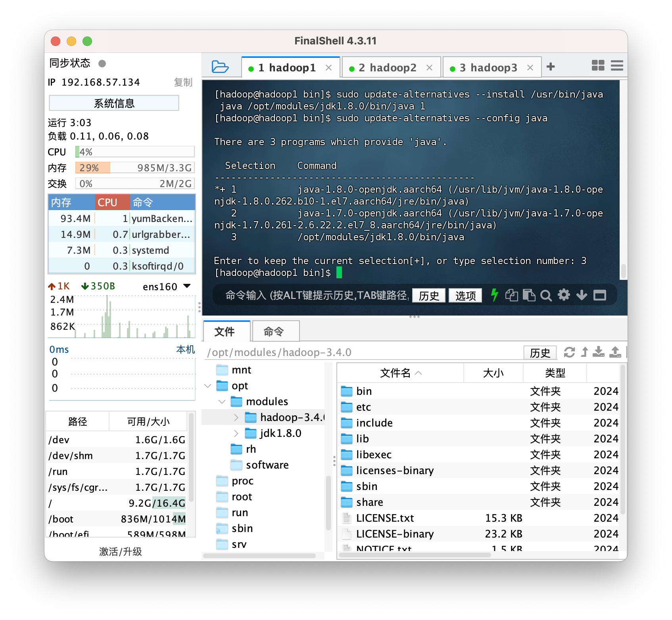Image resolution: width=672 pixels, height=620 pixels.
Task: Close the hadoop1 tab
Action: point(328,68)
